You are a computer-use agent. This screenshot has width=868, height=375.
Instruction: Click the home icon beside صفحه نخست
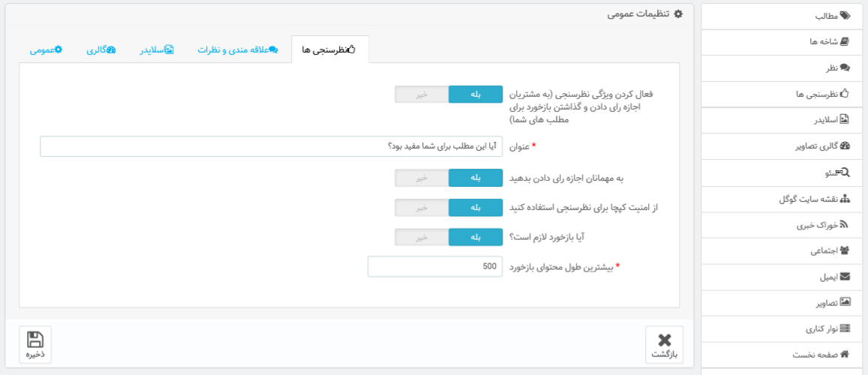(x=844, y=355)
